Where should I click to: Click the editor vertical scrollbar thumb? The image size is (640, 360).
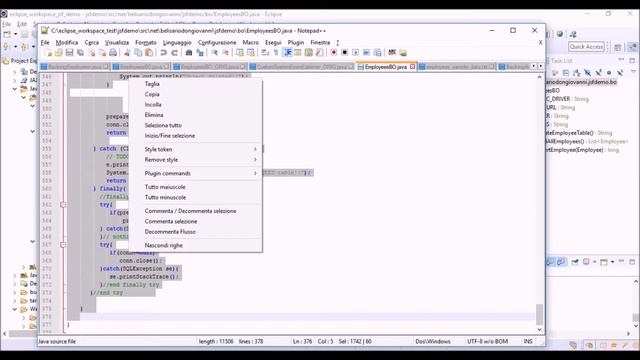pyautogui.click(x=539, y=314)
